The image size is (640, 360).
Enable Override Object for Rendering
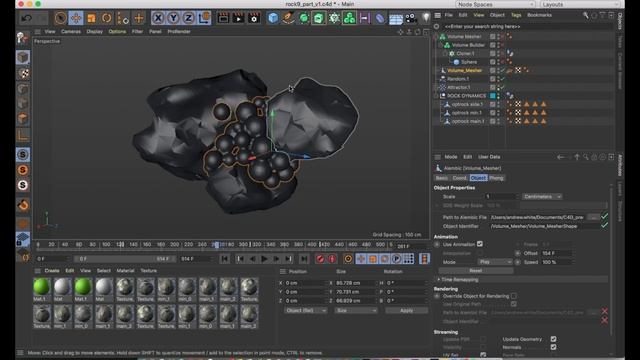513,296
